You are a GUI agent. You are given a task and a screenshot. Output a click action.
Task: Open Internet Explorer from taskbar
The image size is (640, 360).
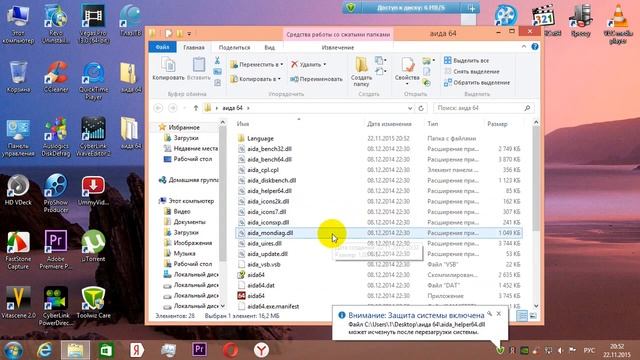point(44,350)
